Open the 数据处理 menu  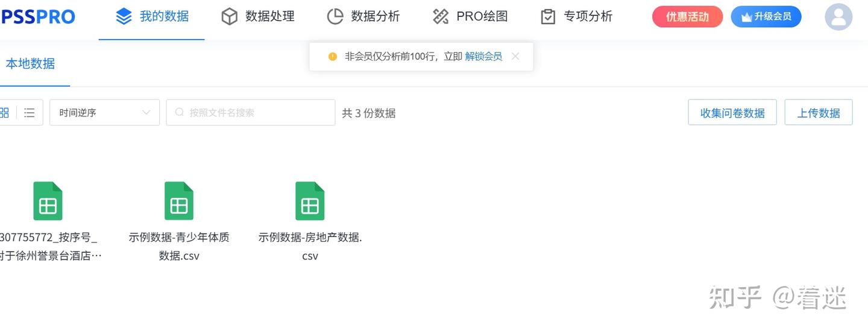258,16
